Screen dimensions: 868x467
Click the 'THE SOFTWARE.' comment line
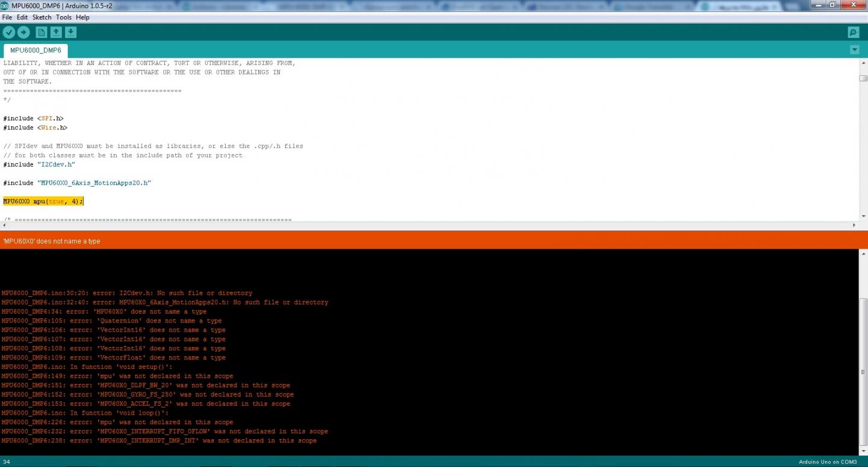[x=28, y=81]
